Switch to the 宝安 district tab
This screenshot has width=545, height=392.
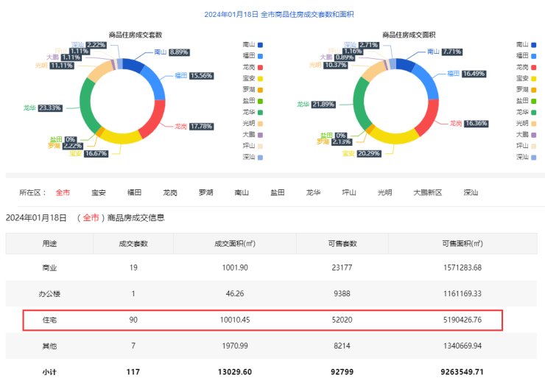[99, 193]
